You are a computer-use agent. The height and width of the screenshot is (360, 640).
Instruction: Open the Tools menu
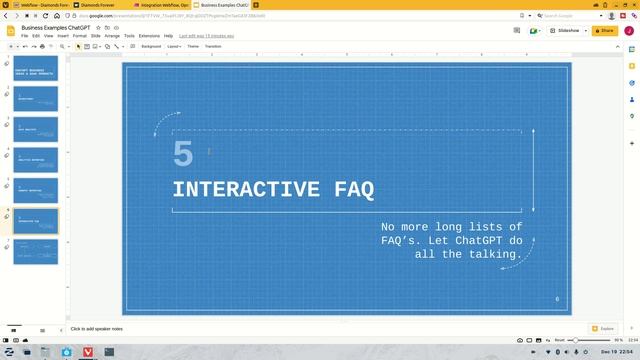[129, 36]
